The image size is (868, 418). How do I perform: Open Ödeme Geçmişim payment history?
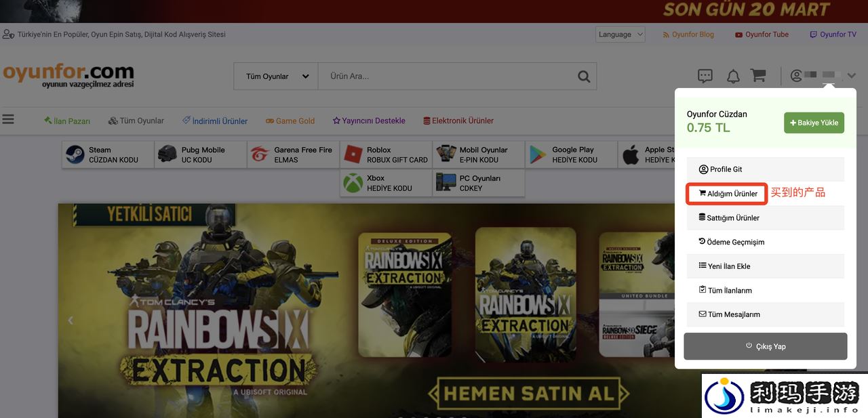coord(766,242)
